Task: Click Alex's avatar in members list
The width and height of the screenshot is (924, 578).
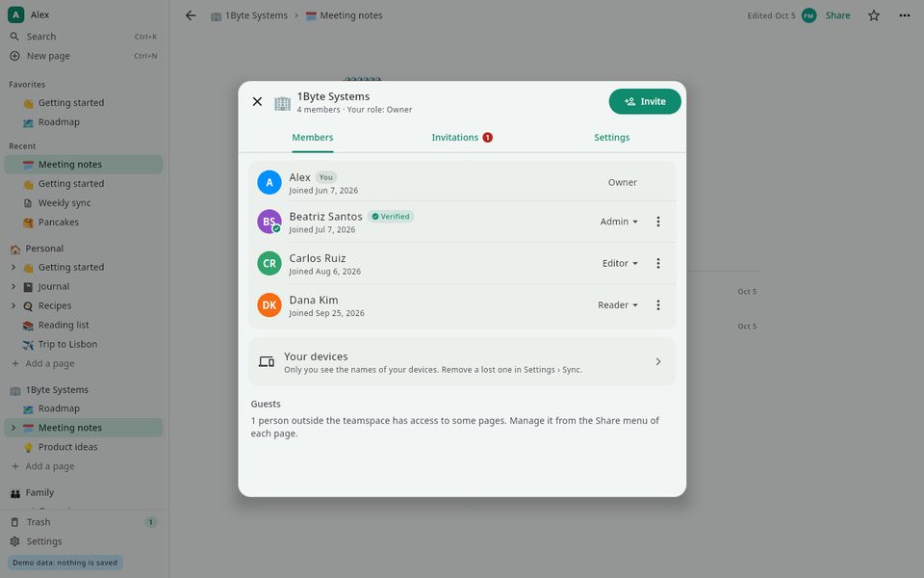Action: tap(269, 183)
